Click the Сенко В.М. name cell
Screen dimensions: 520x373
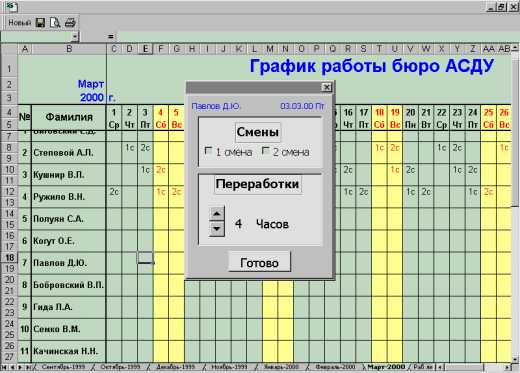69,329
